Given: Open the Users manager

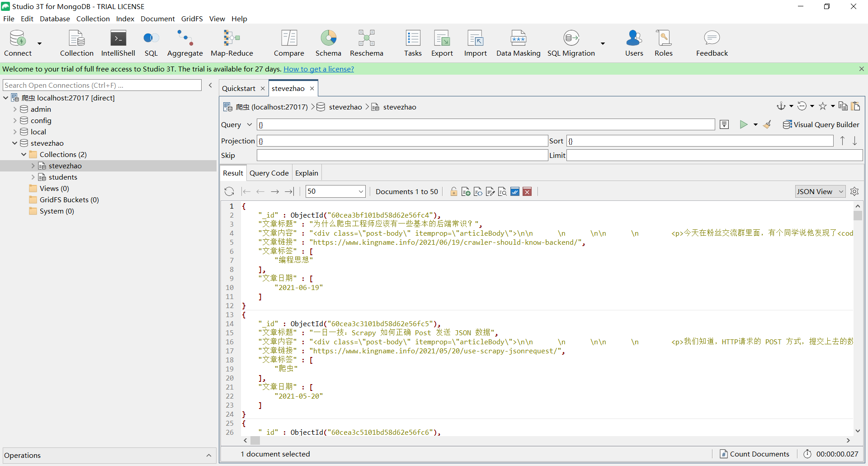Looking at the screenshot, I should pyautogui.click(x=634, y=43).
